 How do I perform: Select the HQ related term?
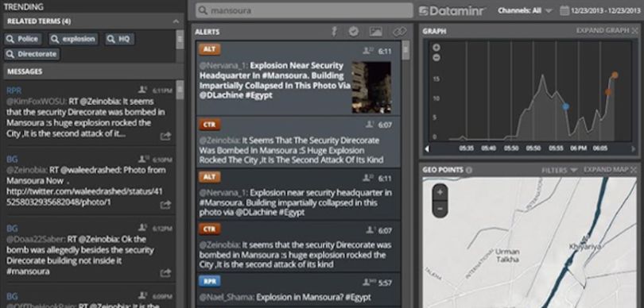(x=119, y=39)
